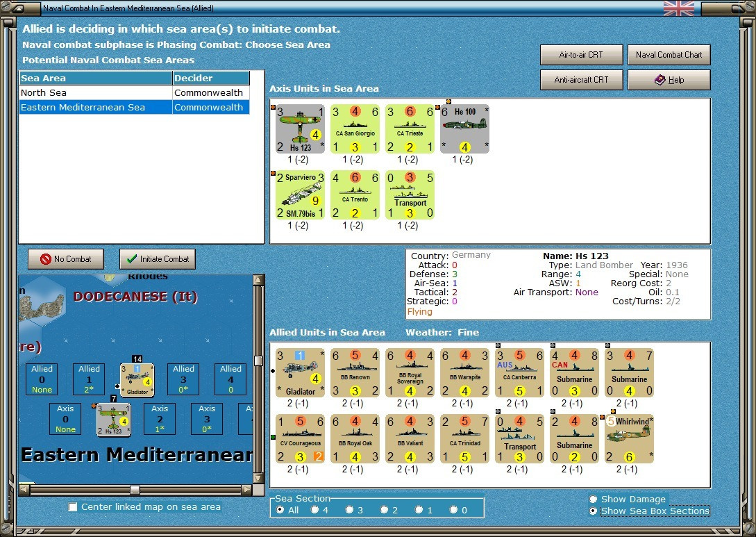Open the Naval Combat Chart
Screen dimensions: 756x537
(x=669, y=55)
